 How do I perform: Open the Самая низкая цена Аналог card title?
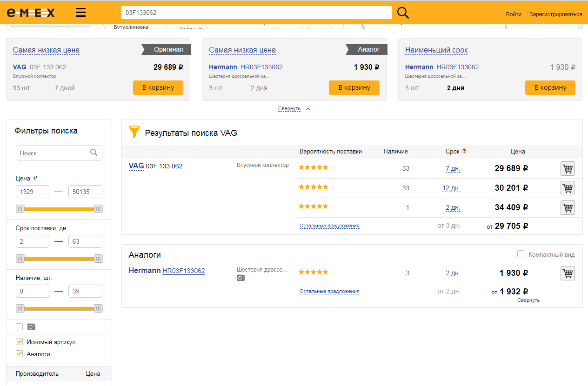click(242, 50)
